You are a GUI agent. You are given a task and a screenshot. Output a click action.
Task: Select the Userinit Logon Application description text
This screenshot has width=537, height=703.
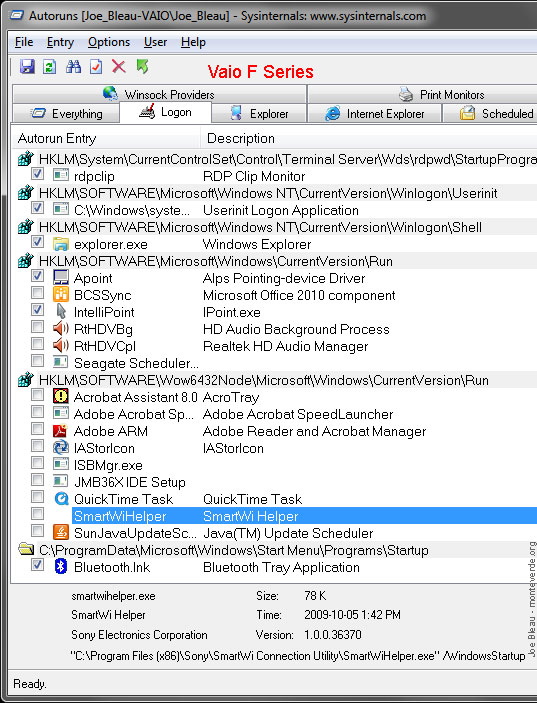(281, 210)
